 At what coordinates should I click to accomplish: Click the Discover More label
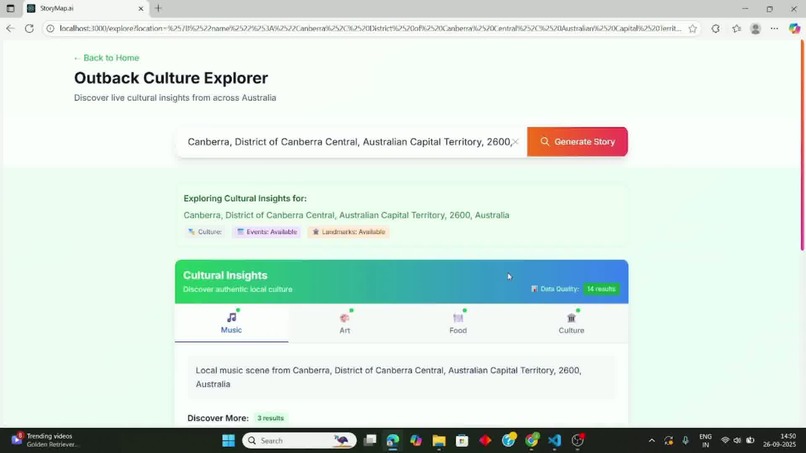click(x=218, y=418)
